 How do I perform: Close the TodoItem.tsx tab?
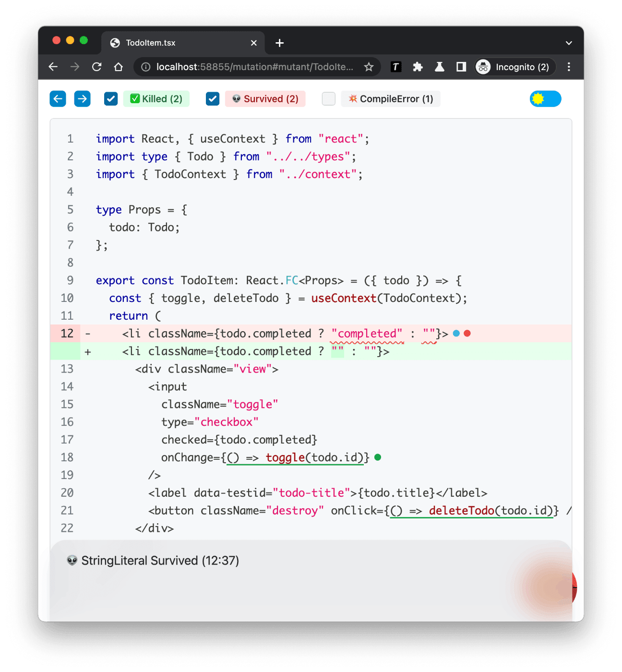click(x=254, y=43)
